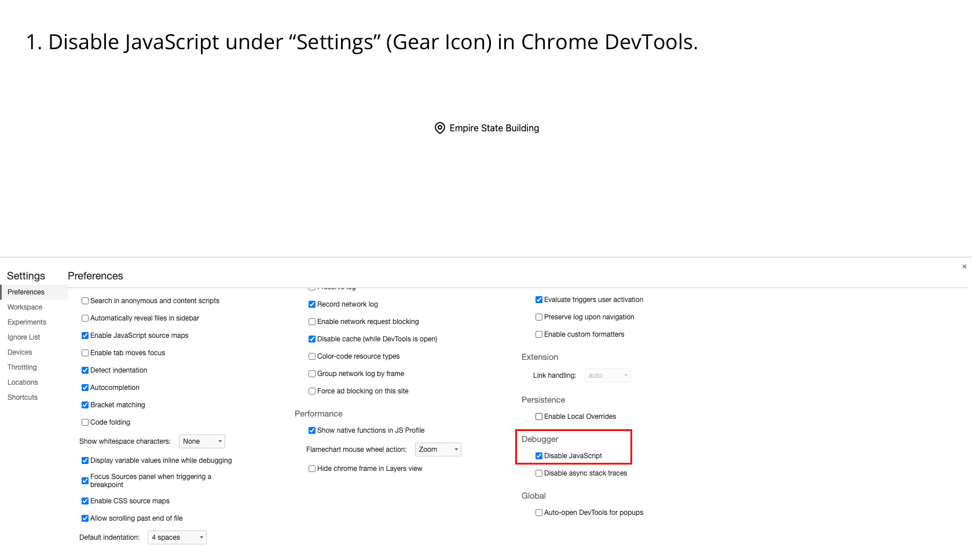
Task: Uncheck the Disable JavaScript checkbox
Action: pos(539,456)
